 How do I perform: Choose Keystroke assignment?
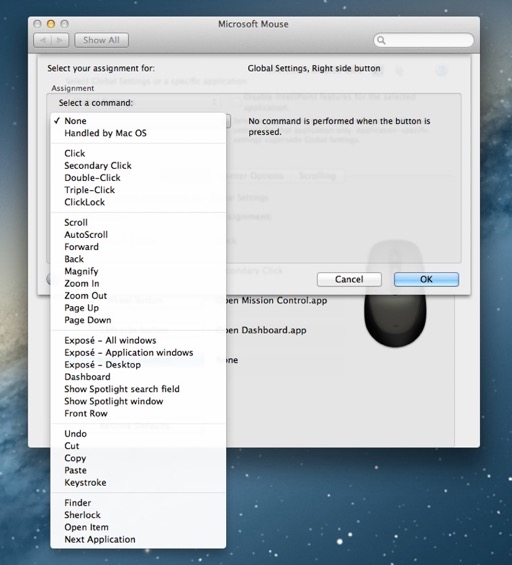(x=138, y=483)
